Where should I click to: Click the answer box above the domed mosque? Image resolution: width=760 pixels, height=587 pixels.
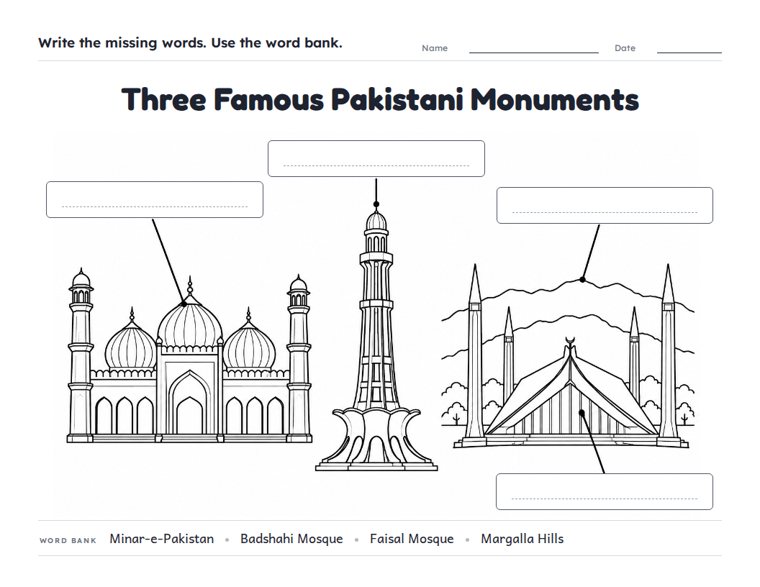(x=155, y=200)
